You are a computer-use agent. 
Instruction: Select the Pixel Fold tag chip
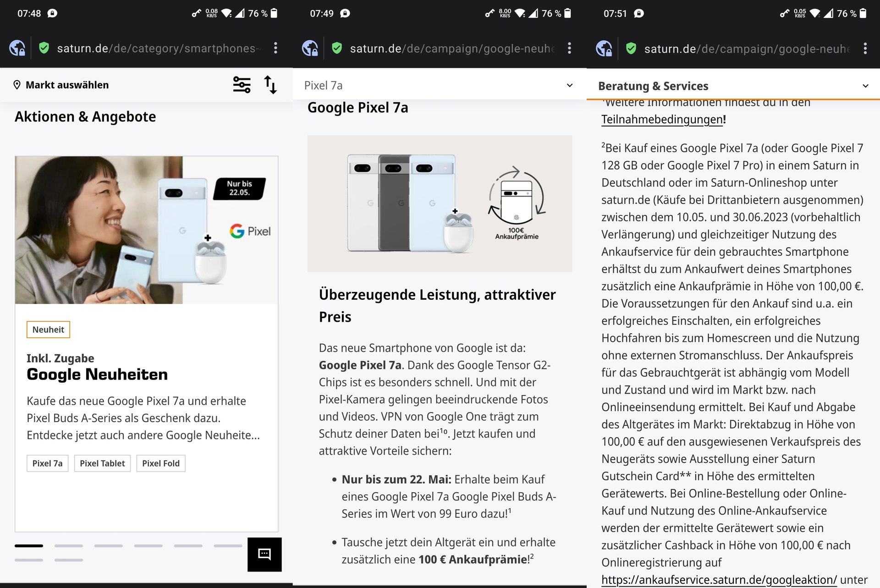pos(161,463)
